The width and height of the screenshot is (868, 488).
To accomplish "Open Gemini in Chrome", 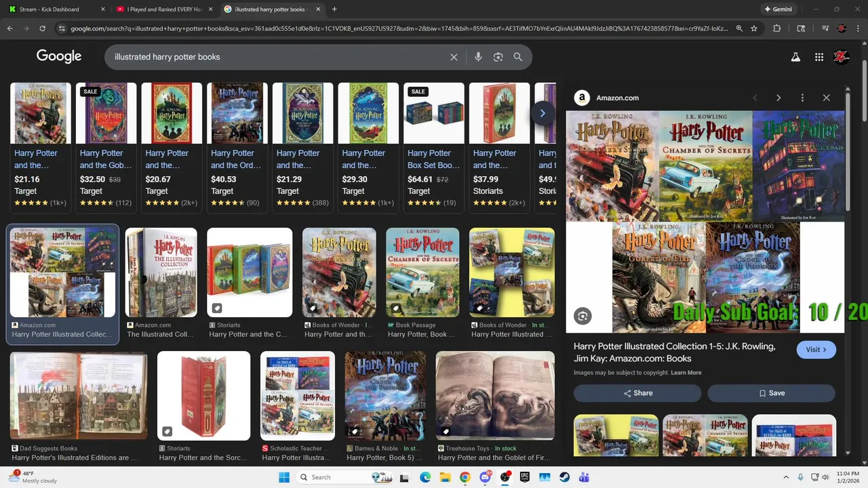I will [x=778, y=9].
